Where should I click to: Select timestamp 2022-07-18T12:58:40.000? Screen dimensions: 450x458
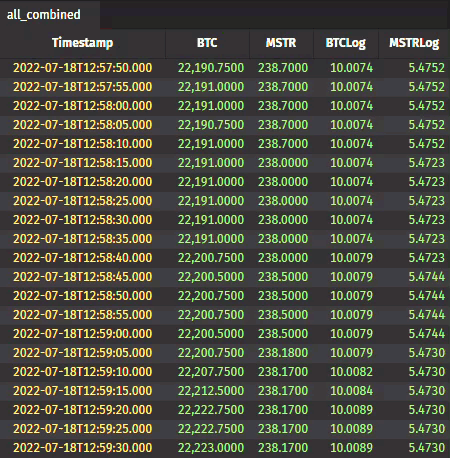[x=83, y=258]
